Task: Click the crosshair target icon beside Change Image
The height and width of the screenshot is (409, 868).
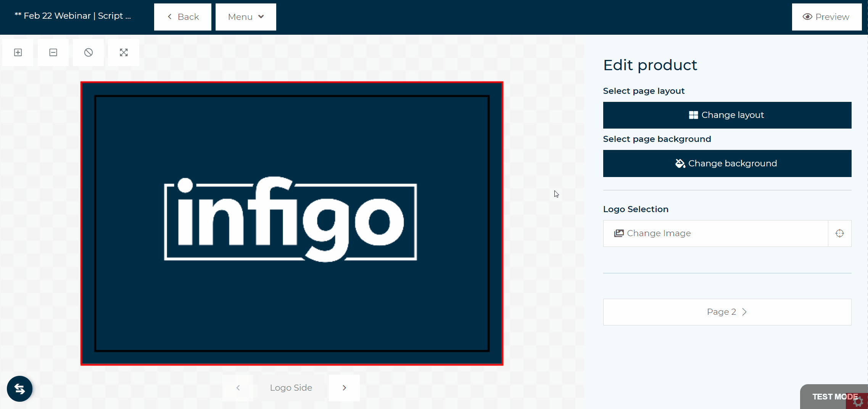Action: [839, 233]
